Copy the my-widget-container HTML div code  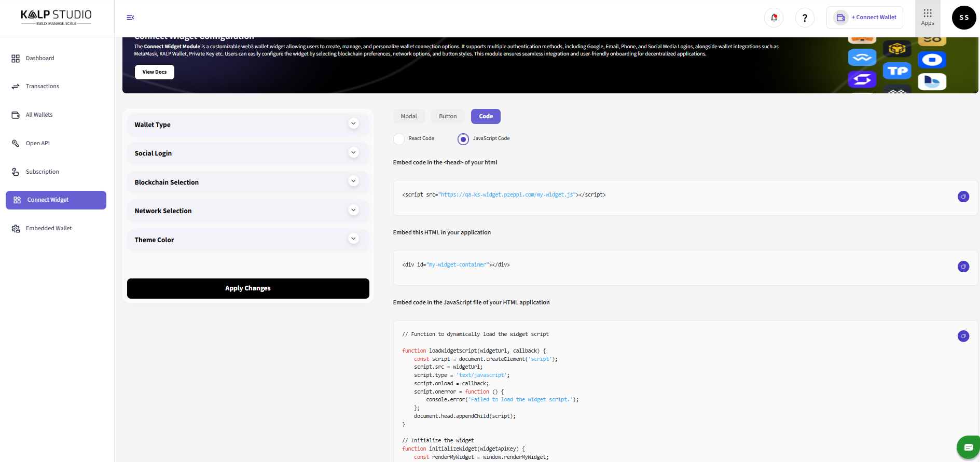(x=963, y=267)
